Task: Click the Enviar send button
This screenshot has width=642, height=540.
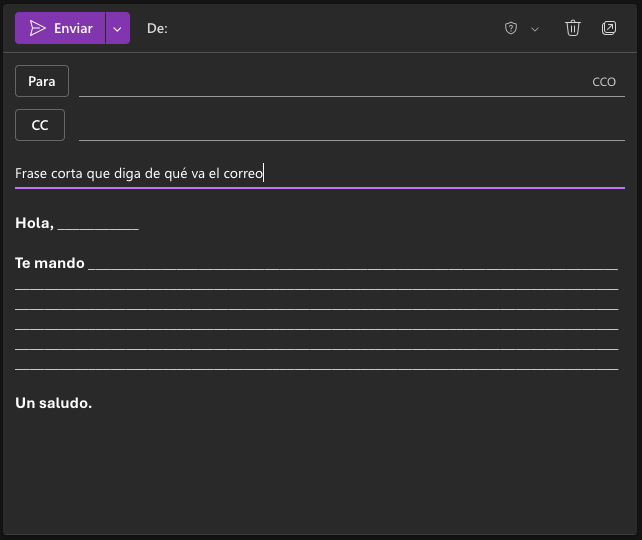Action: [61, 28]
